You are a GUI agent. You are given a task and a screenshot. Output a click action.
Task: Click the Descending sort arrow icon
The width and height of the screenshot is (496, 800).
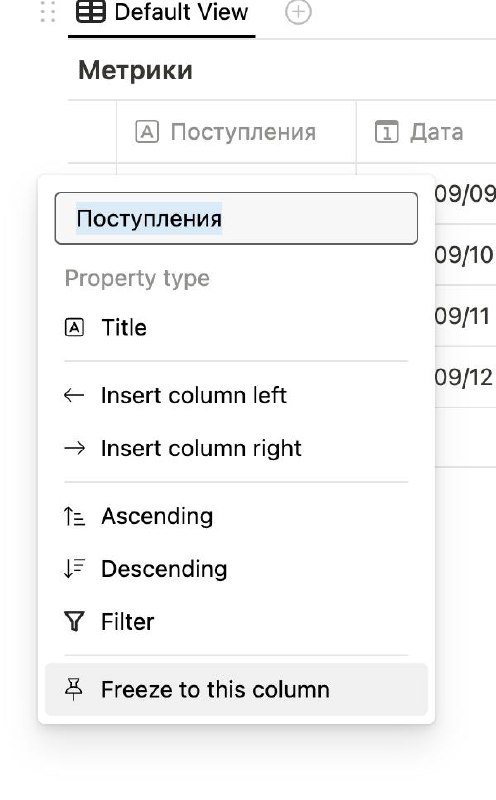(x=75, y=569)
